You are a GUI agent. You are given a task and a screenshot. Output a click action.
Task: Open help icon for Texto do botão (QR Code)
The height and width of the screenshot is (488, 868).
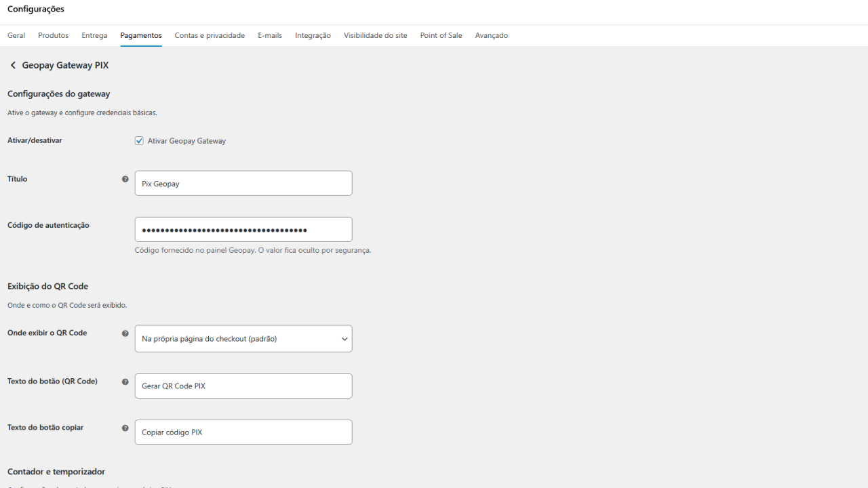coord(125,382)
